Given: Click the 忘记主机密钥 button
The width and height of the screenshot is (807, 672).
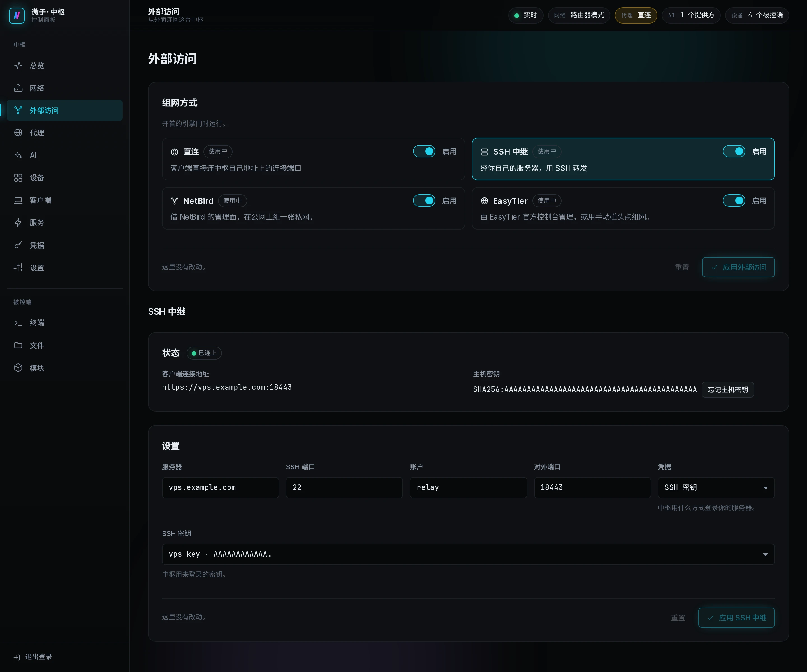Looking at the screenshot, I should point(728,389).
